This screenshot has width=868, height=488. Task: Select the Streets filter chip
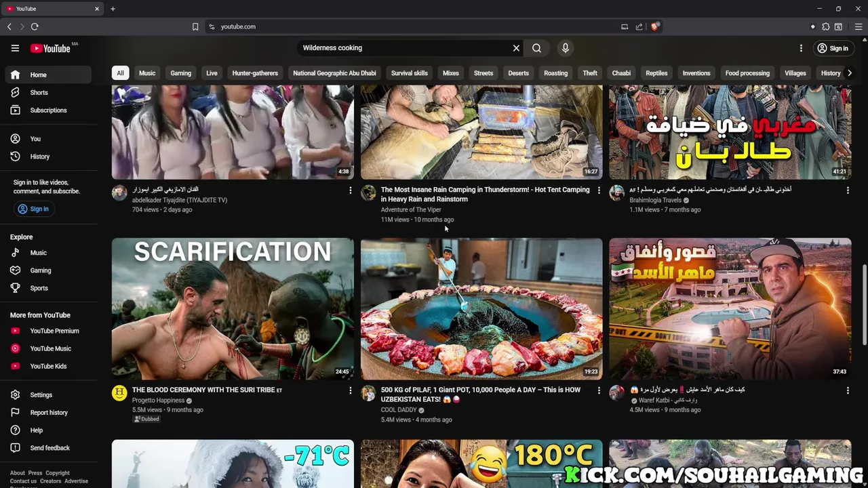pyautogui.click(x=484, y=73)
